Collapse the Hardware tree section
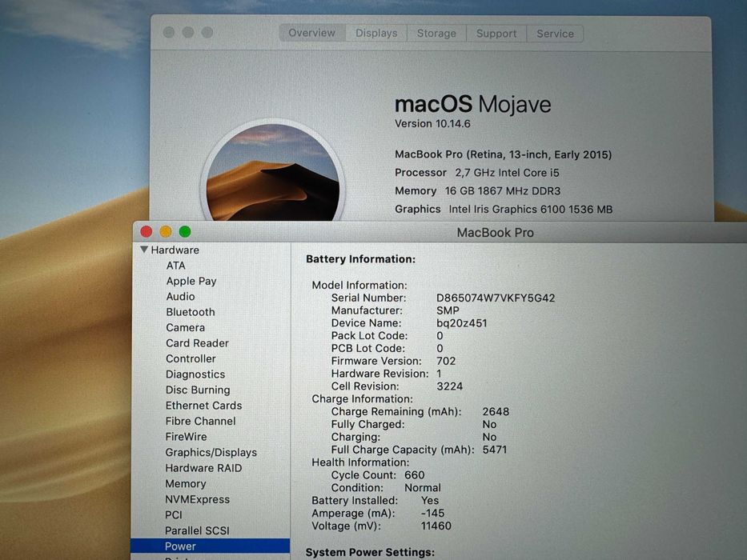 point(144,250)
